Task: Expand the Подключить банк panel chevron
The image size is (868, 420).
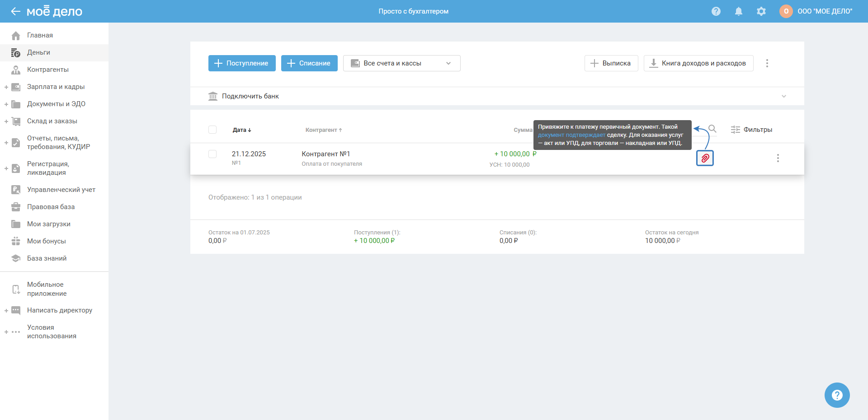Action: [x=784, y=96]
